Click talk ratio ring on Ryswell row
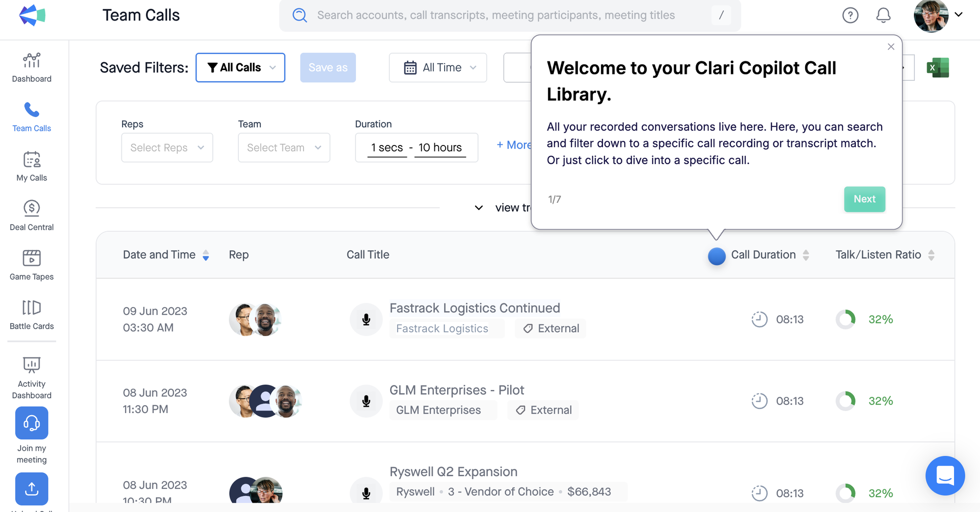 pos(845,493)
